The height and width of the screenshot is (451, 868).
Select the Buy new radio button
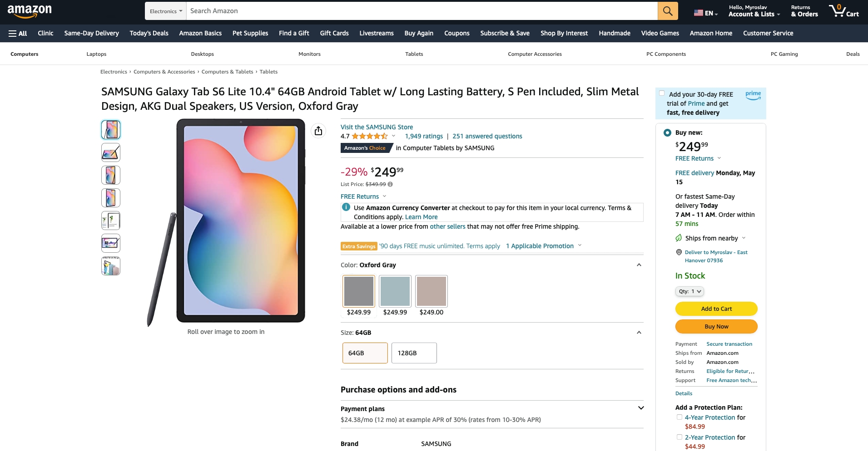click(x=667, y=132)
